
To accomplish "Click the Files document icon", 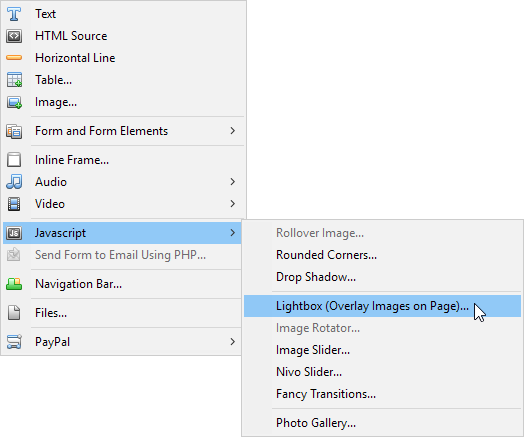I will pyautogui.click(x=14, y=313).
